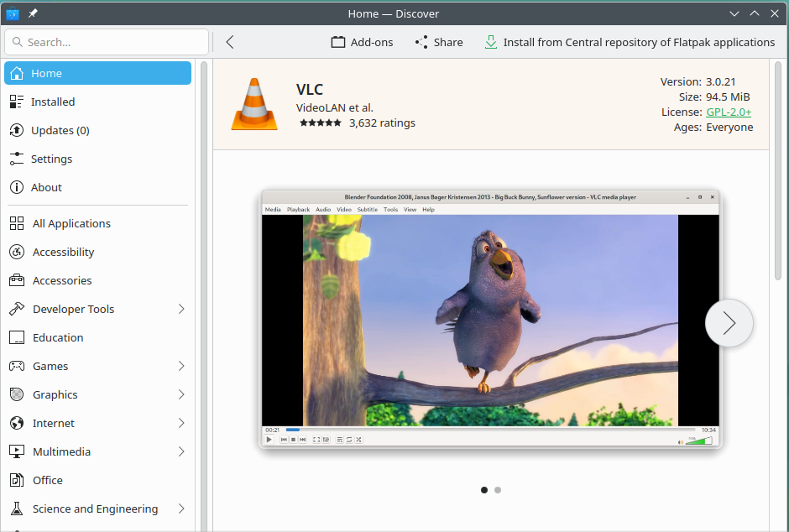
Task: Click the Home house icon
Action: [x=17, y=73]
